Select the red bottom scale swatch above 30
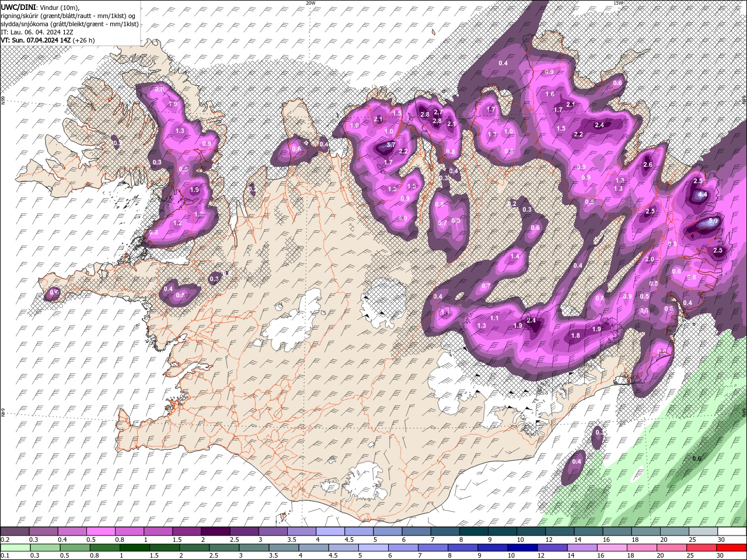This screenshot has height=560, width=747. [x=731, y=548]
